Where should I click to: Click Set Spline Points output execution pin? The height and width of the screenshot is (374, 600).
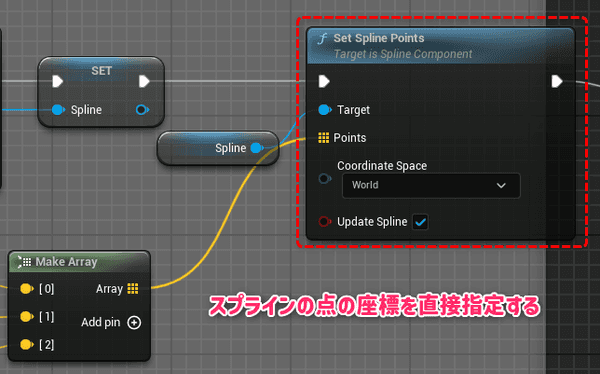557,81
